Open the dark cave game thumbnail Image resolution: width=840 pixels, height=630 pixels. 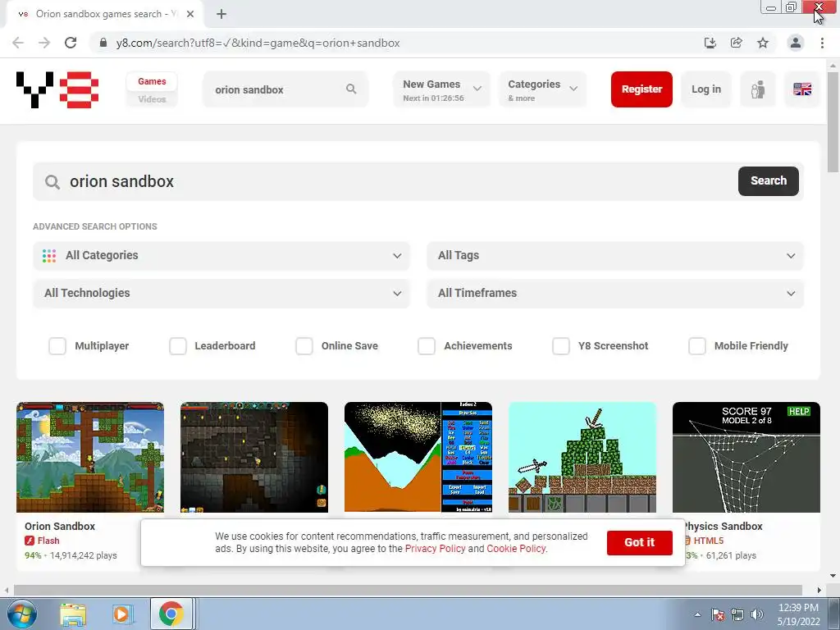pyautogui.click(x=254, y=457)
